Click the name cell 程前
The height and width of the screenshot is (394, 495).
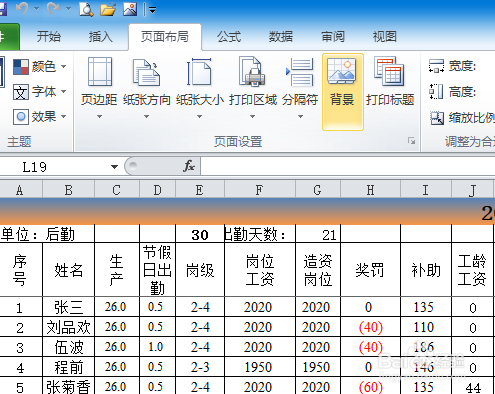(x=68, y=367)
